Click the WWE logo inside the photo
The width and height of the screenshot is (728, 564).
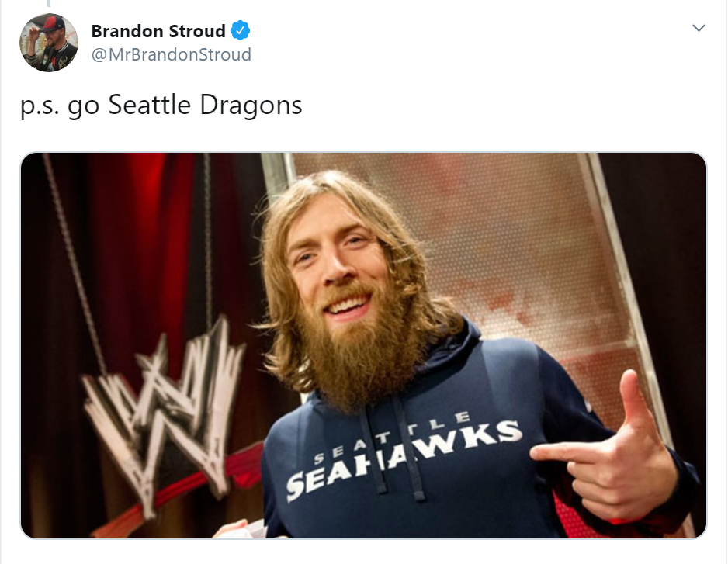coord(165,413)
